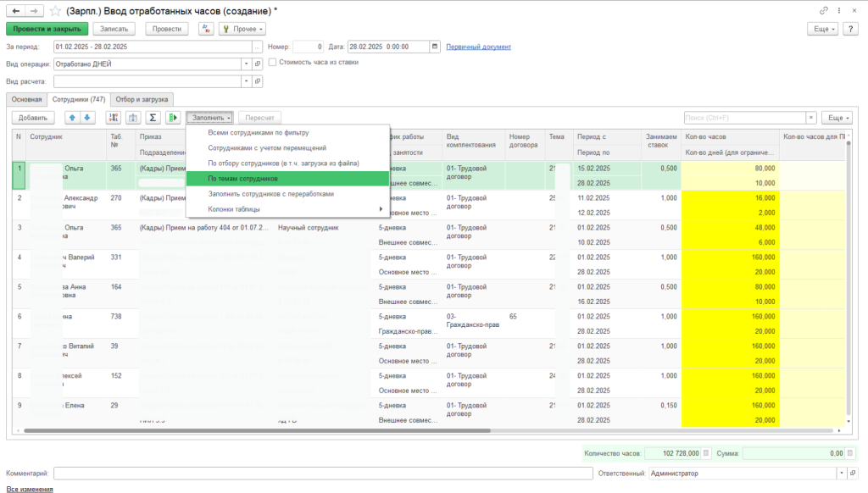
Task: Open the question mark help button
Action: [x=851, y=29]
